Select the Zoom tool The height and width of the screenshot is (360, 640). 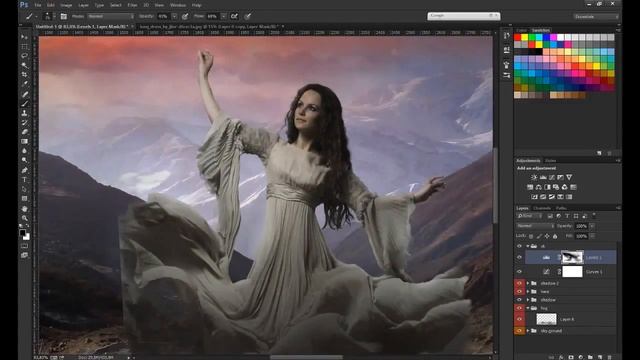tap(24, 218)
